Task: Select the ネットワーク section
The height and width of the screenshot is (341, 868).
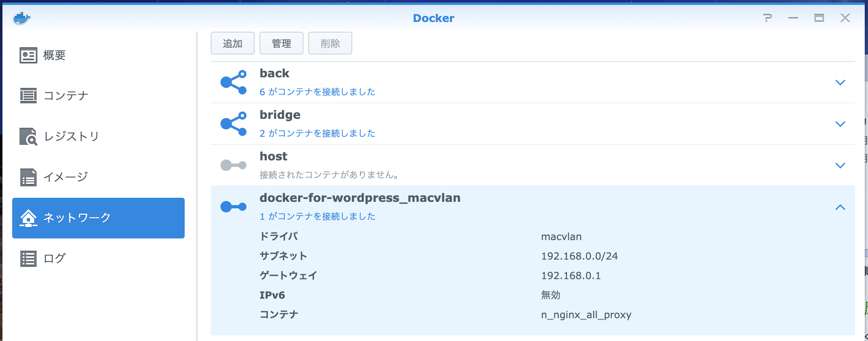Action: click(98, 218)
